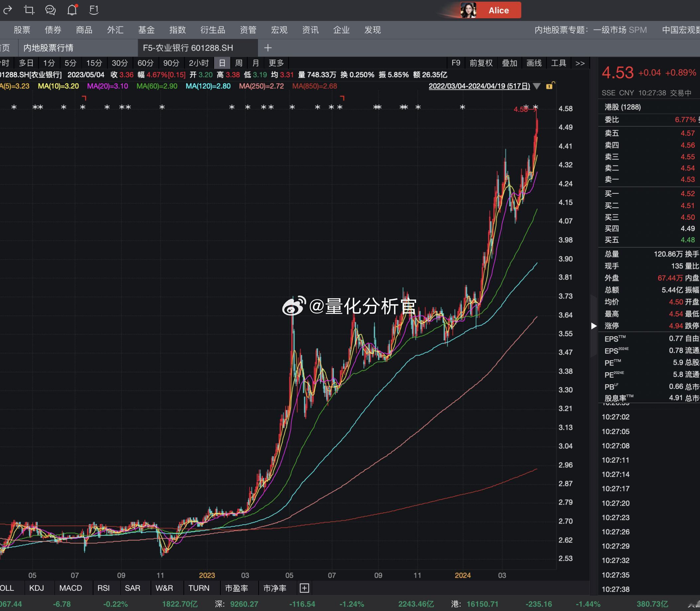Screen dimensions: 700x611
Task: Click MA(20)=3.10 magenta legend
Action: (107, 86)
